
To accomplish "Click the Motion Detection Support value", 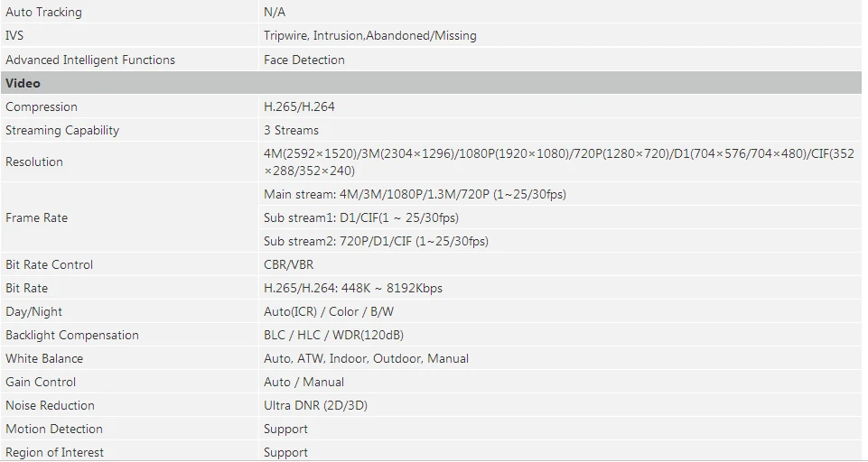I will point(285,429).
